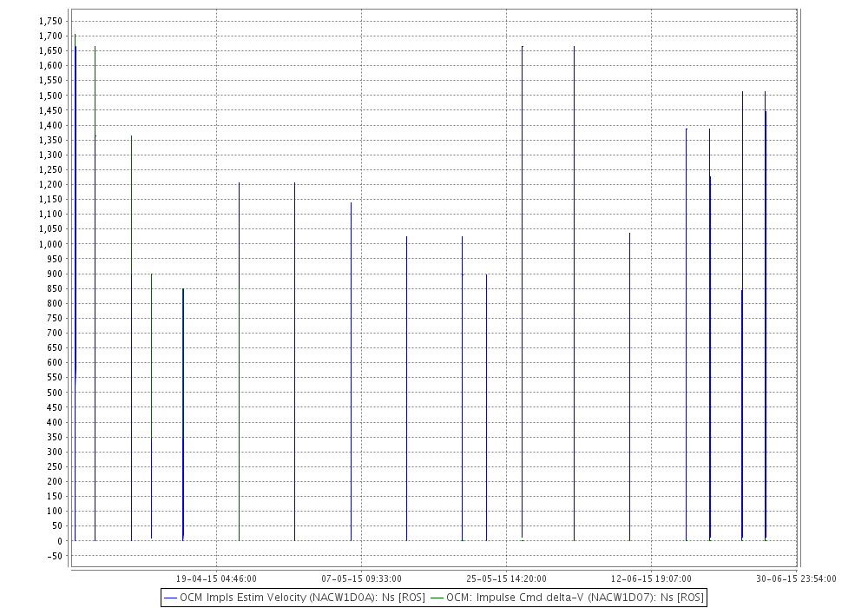Click the 850 y-axis label
This screenshot has height=608, width=868.
point(56,288)
